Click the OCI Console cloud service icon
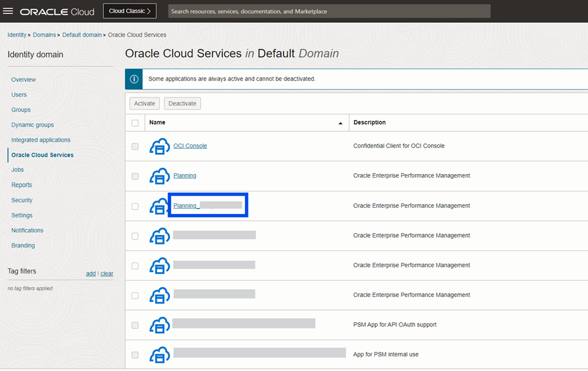Viewport: 588px width, 371px height. [159, 146]
